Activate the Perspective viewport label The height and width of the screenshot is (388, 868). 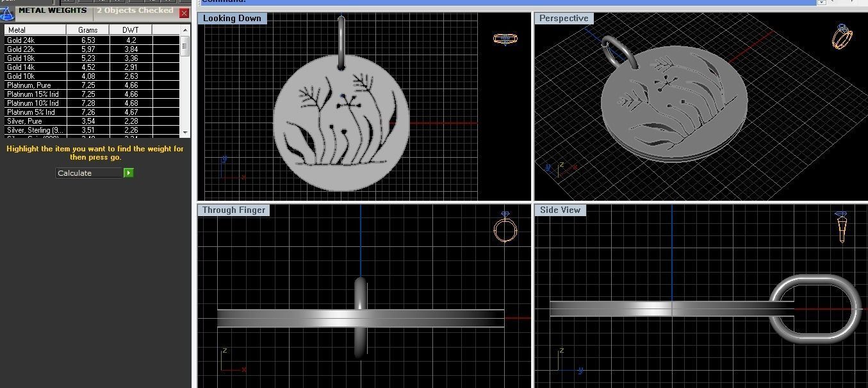pos(564,18)
